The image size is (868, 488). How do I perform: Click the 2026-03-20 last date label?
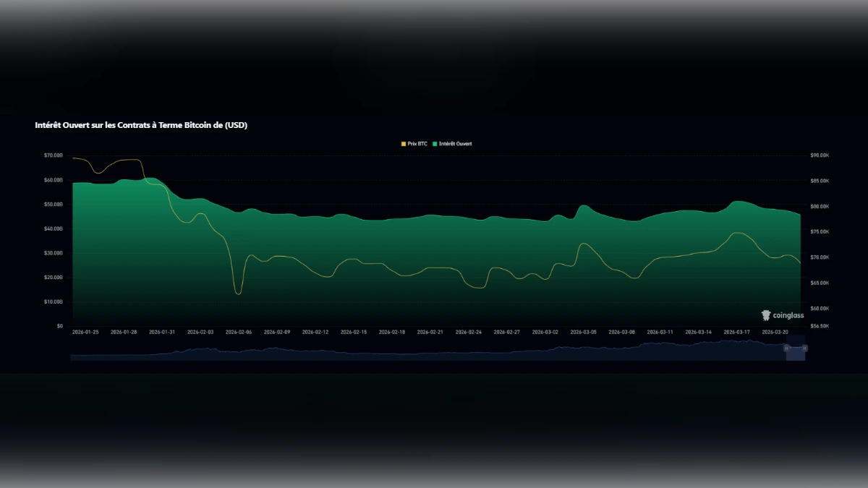[x=777, y=331]
